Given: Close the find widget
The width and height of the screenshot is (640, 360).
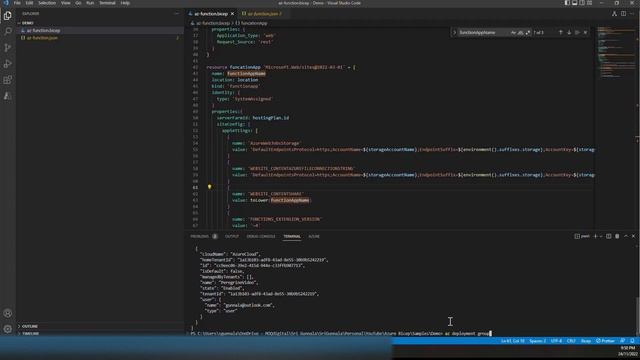Looking at the screenshot, I should [x=585, y=32].
